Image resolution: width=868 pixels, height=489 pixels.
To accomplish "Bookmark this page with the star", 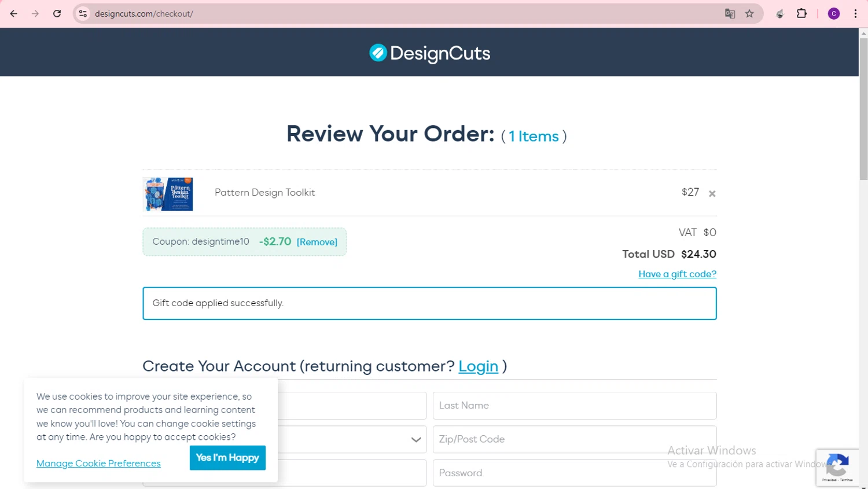I will tap(749, 14).
